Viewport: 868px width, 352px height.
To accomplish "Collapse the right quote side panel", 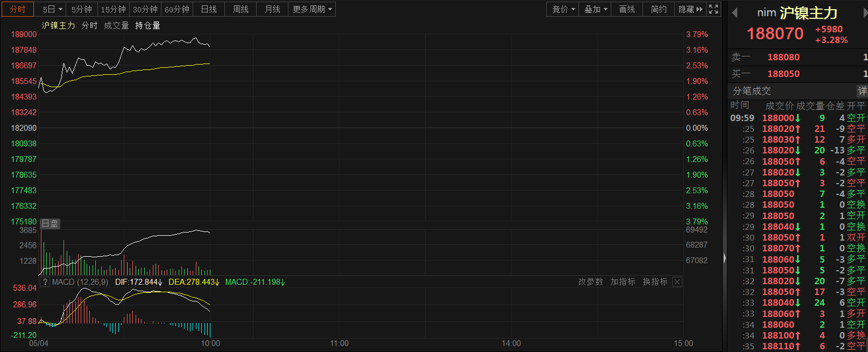I will pyautogui.click(x=724, y=258).
